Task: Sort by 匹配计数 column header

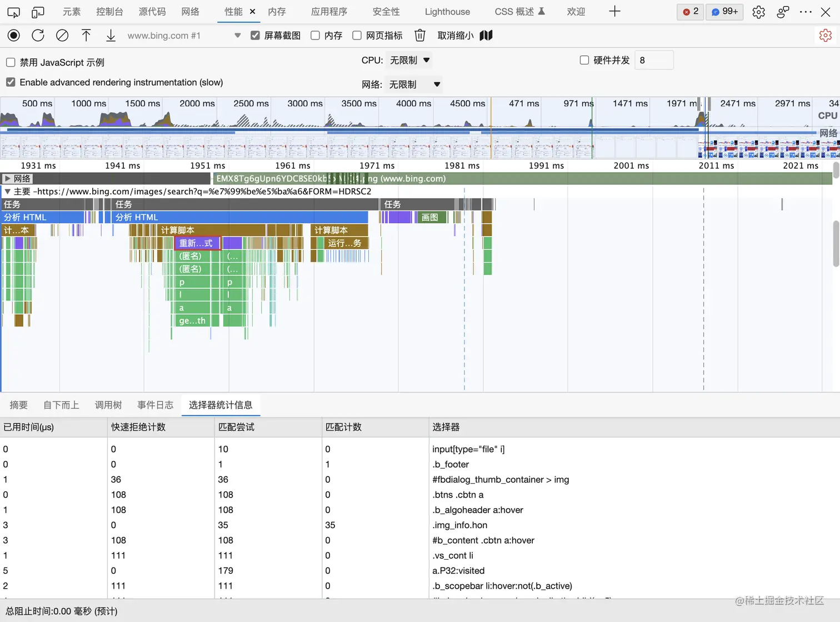Action: 376,427
